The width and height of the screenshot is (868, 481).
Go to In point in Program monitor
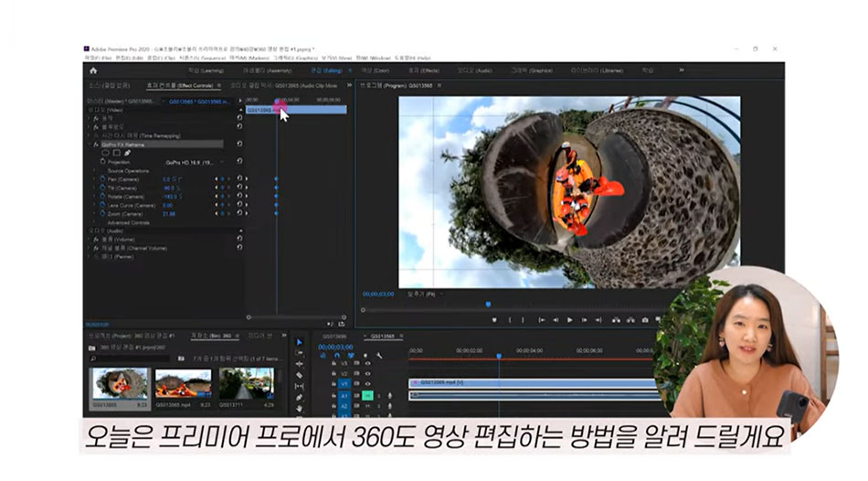(x=542, y=320)
